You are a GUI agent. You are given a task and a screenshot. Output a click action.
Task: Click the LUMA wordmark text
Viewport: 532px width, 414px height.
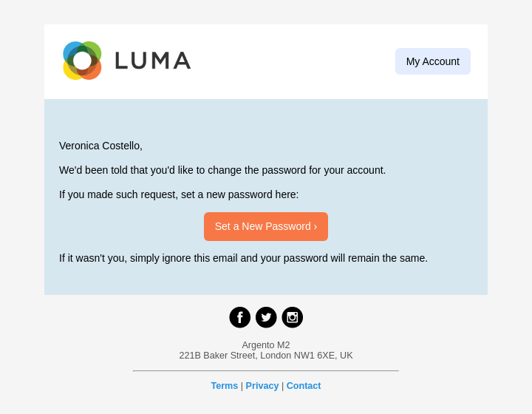(153, 61)
